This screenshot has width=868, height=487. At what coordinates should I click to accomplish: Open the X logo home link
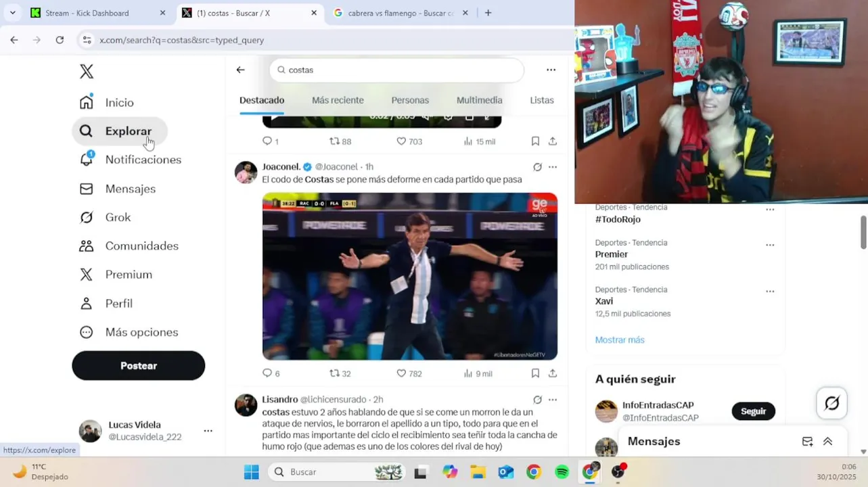[87, 72]
